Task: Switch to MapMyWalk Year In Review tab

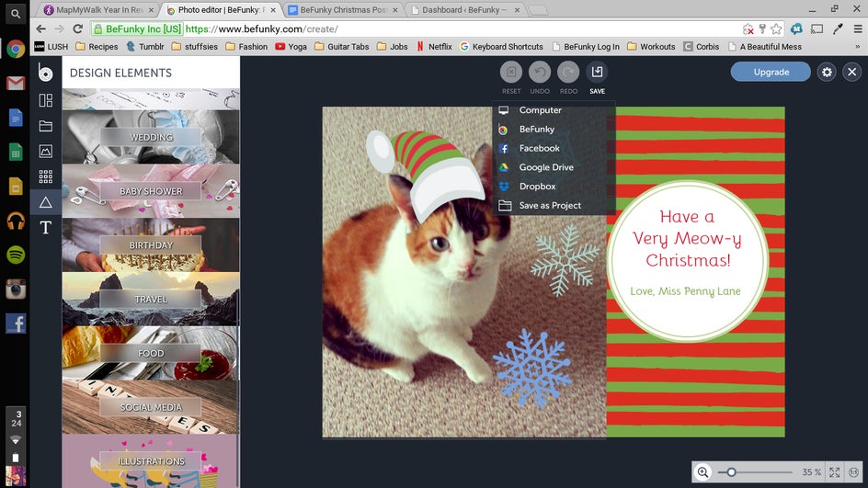Action: tap(98, 9)
